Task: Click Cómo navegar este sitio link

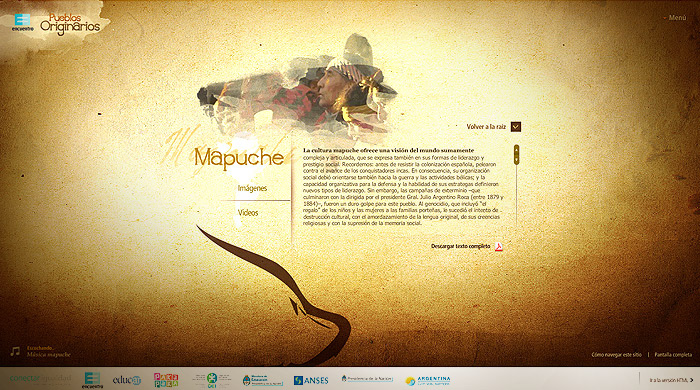Action: [x=617, y=355]
